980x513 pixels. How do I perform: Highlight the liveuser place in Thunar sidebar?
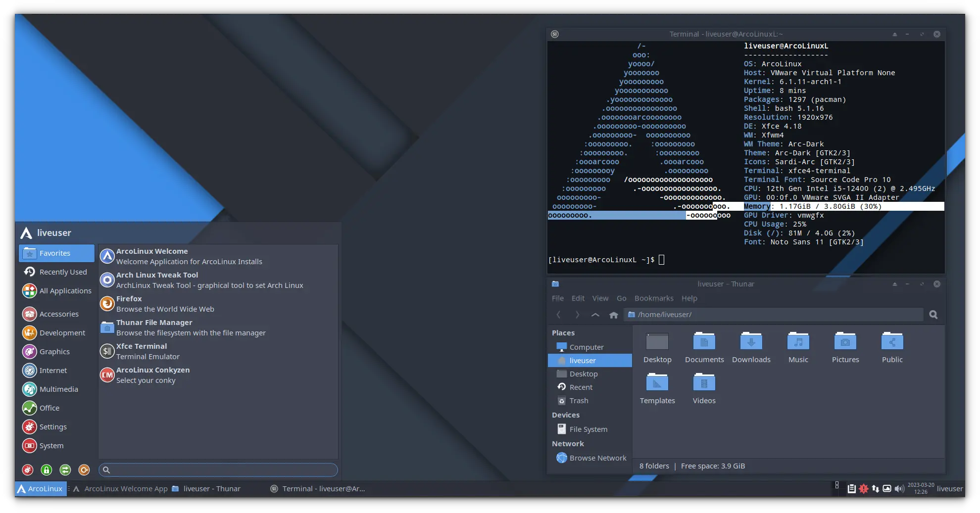click(583, 360)
